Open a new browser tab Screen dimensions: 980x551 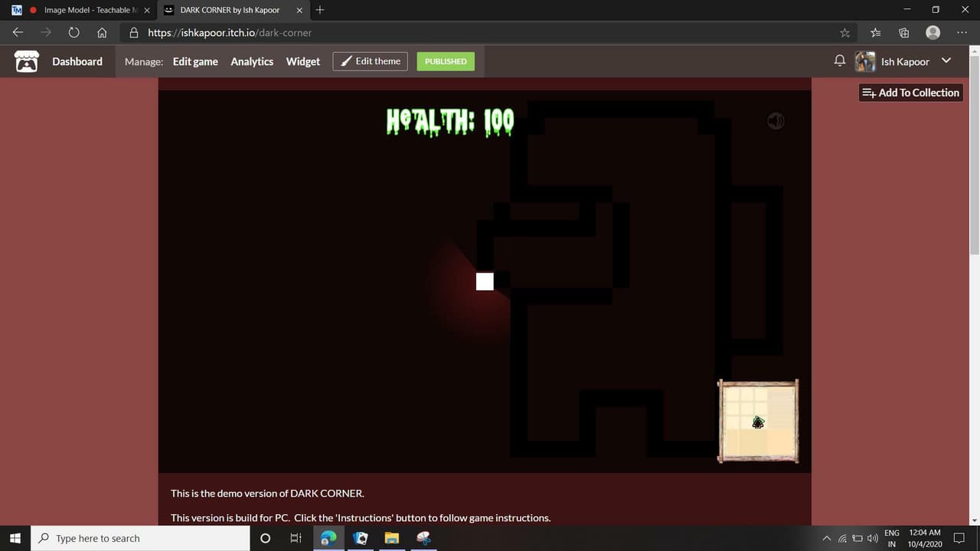(320, 10)
